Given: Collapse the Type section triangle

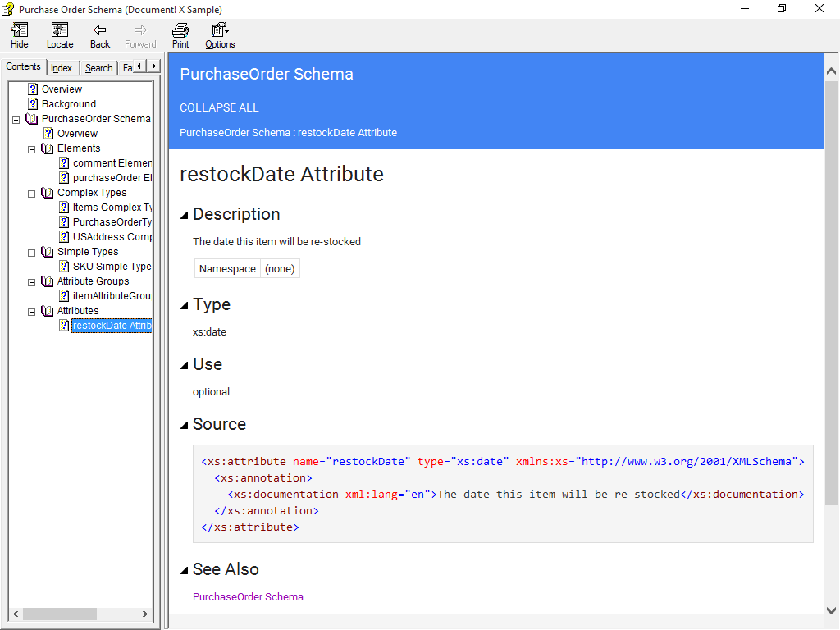Looking at the screenshot, I should click(x=185, y=305).
